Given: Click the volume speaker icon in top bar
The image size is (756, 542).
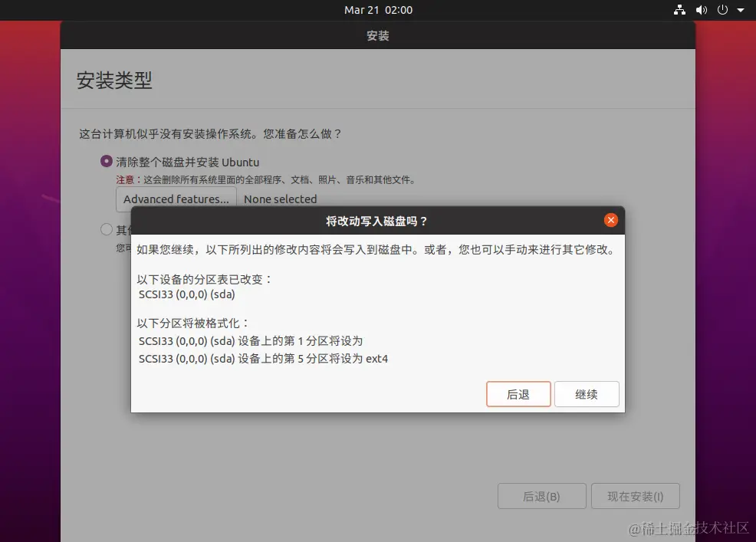Looking at the screenshot, I should (700, 10).
